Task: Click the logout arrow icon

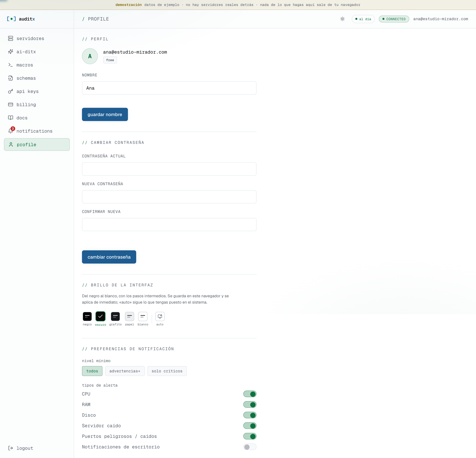Action: point(10,448)
